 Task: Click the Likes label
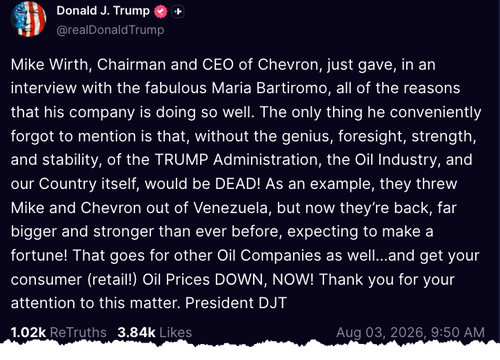click(176, 332)
